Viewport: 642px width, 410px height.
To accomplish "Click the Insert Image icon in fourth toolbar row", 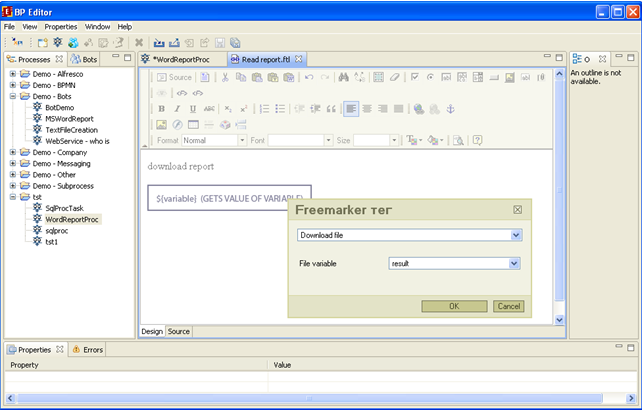I will click(161, 125).
